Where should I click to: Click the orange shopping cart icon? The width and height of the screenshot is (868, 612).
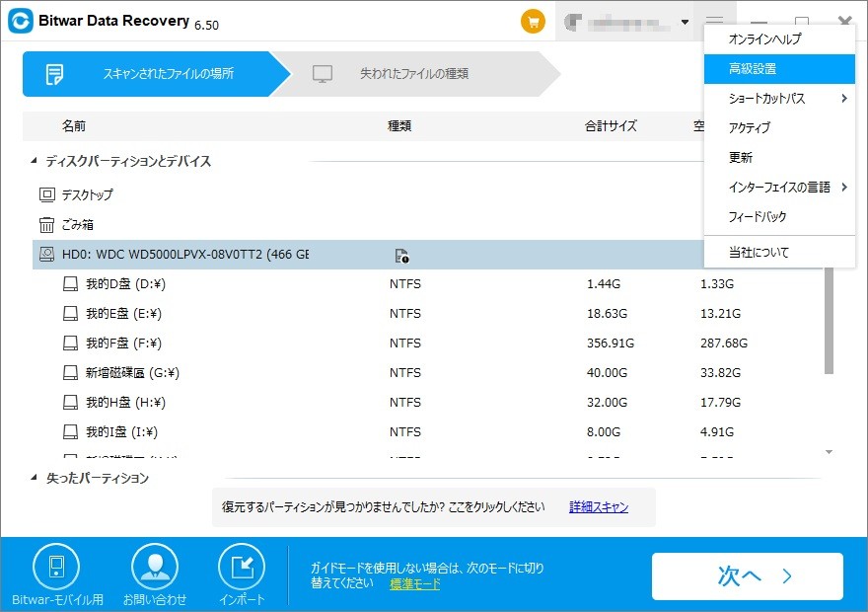tap(533, 22)
